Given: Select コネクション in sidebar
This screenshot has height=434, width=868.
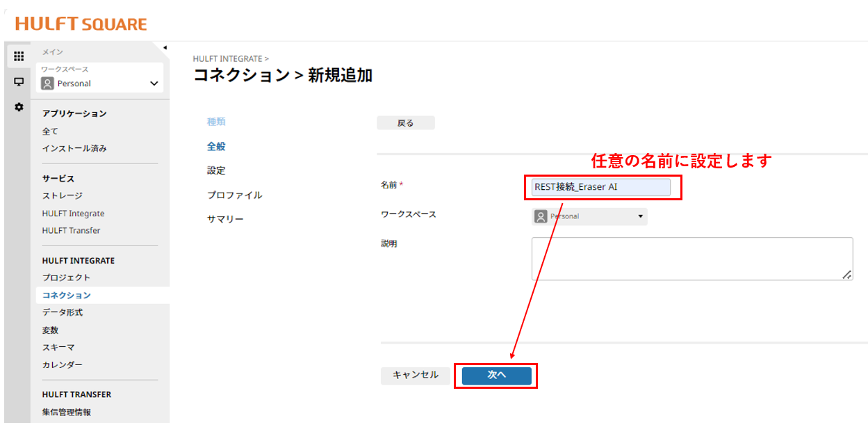Looking at the screenshot, I should click(x=103, y=296).
